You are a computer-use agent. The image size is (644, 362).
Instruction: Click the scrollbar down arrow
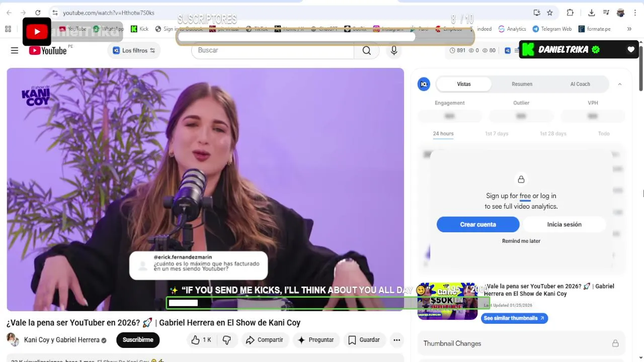tap(640, 358)
